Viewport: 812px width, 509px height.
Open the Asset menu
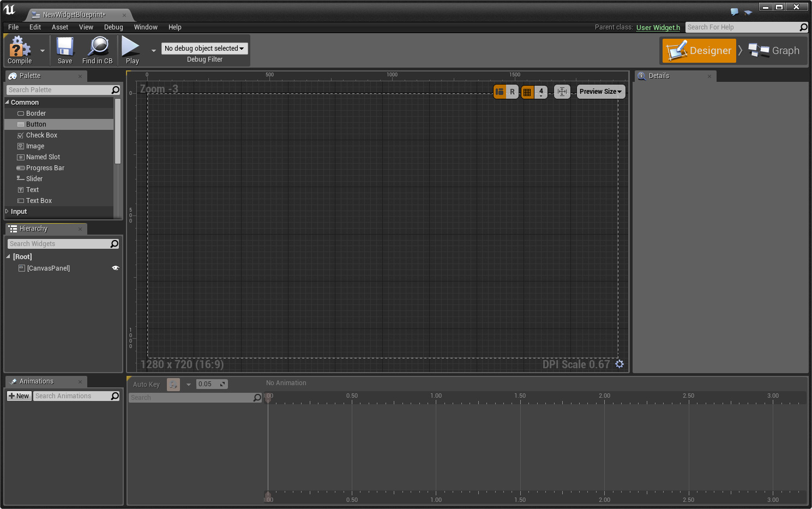60,27
